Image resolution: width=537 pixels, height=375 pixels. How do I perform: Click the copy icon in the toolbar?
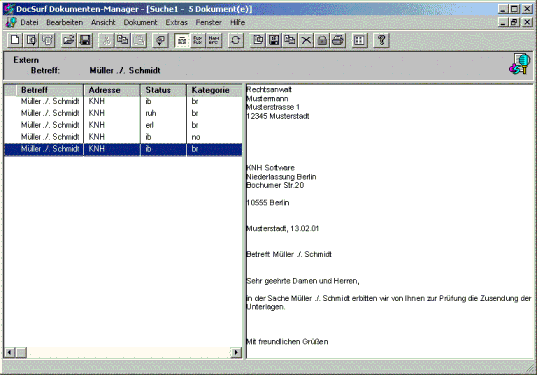[x=122, y=40]
